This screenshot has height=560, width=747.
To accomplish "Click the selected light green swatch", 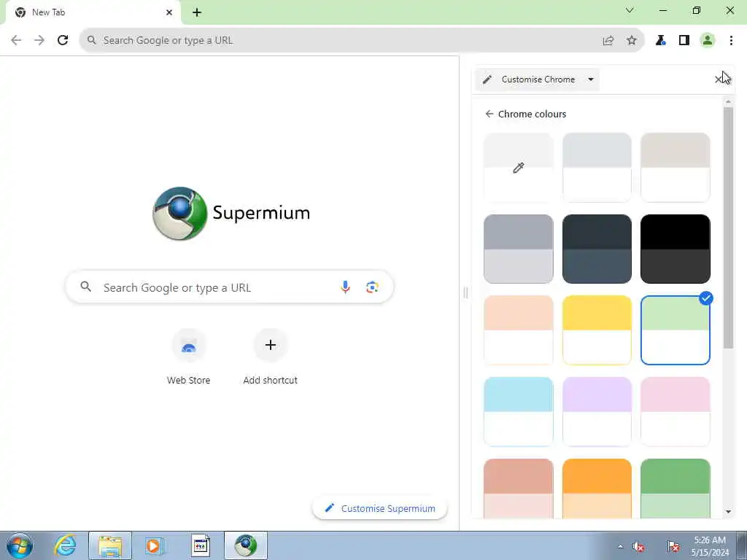I will 675,330.
